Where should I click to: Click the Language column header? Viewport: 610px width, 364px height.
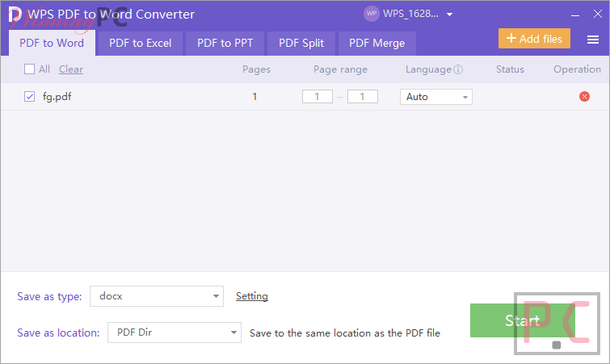(x=428, y=69)
